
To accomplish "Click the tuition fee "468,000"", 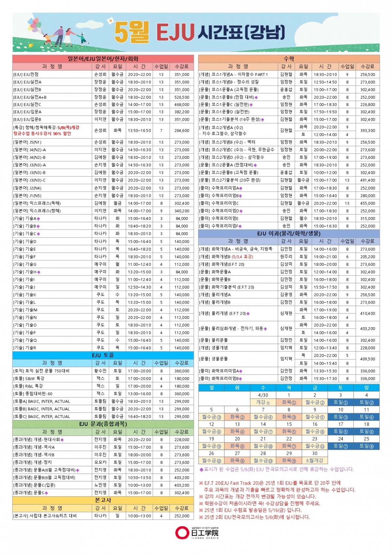I will 182,105.
